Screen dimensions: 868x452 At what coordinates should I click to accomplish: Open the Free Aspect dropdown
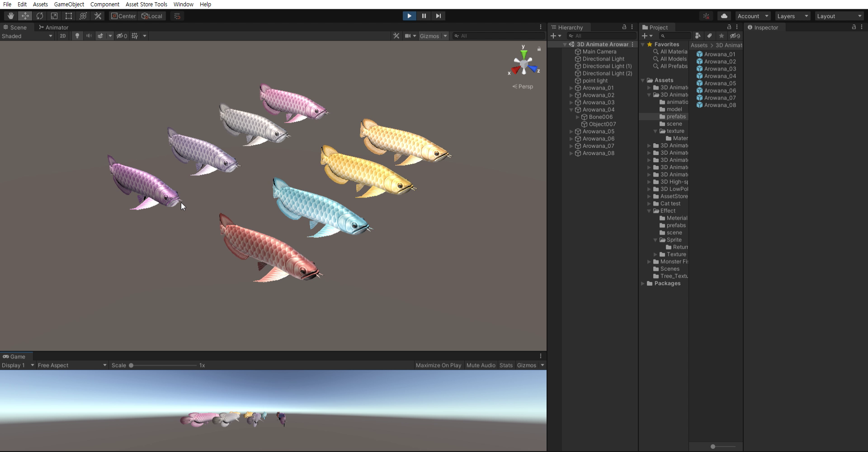point(72,365)
